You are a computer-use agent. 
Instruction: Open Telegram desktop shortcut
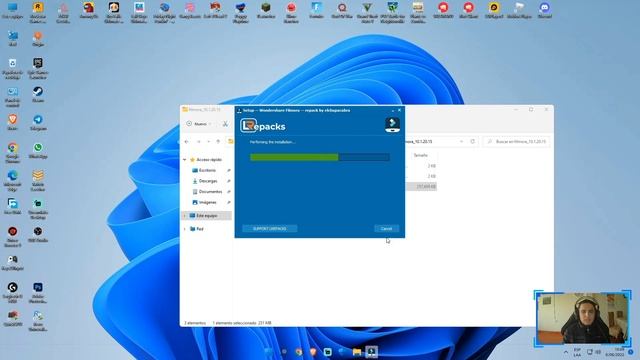pos(38,122)
